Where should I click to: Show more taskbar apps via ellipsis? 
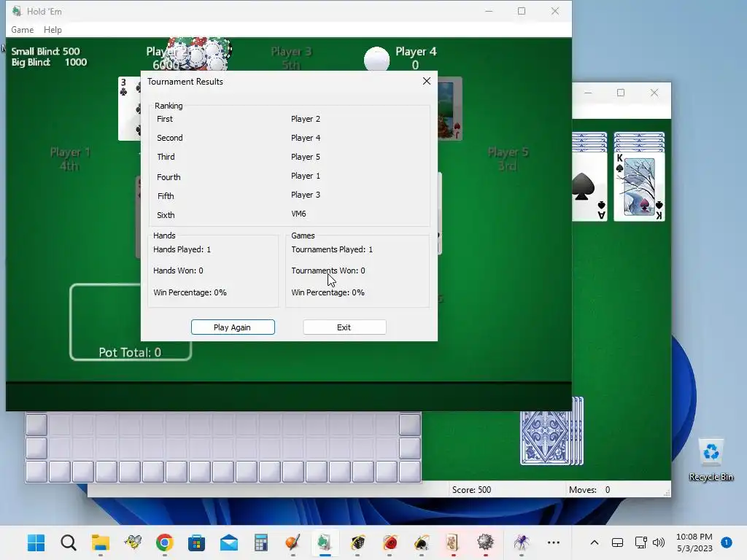click(553, 542)
